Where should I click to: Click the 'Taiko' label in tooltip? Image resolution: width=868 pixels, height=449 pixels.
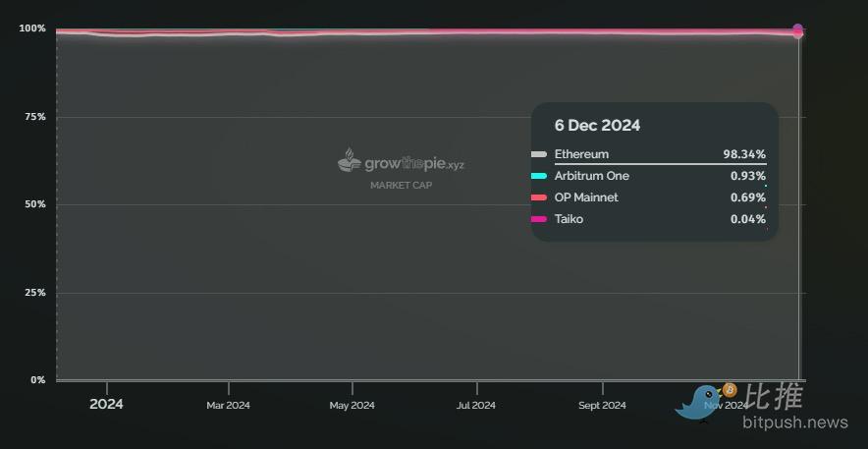tap(569, 219)
